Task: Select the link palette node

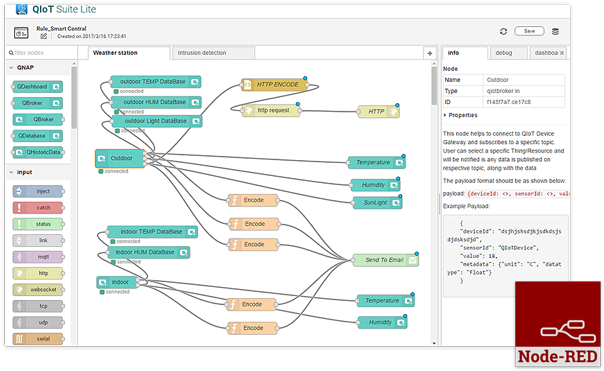Action: 38,240
